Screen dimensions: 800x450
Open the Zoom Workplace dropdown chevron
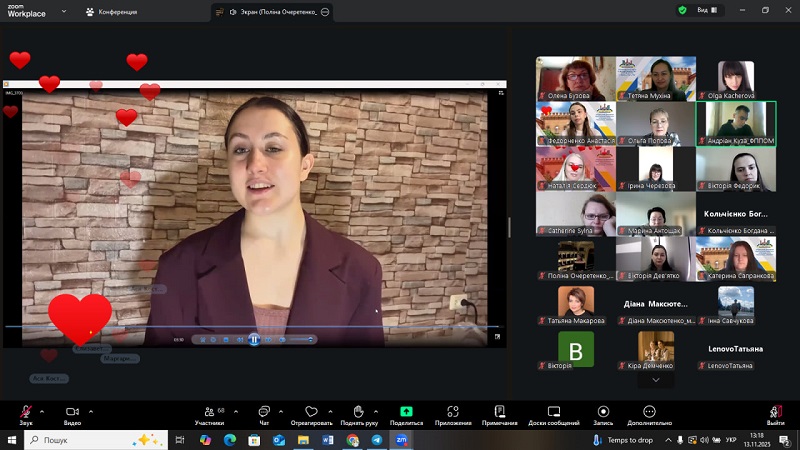click(x=65, y=12)
